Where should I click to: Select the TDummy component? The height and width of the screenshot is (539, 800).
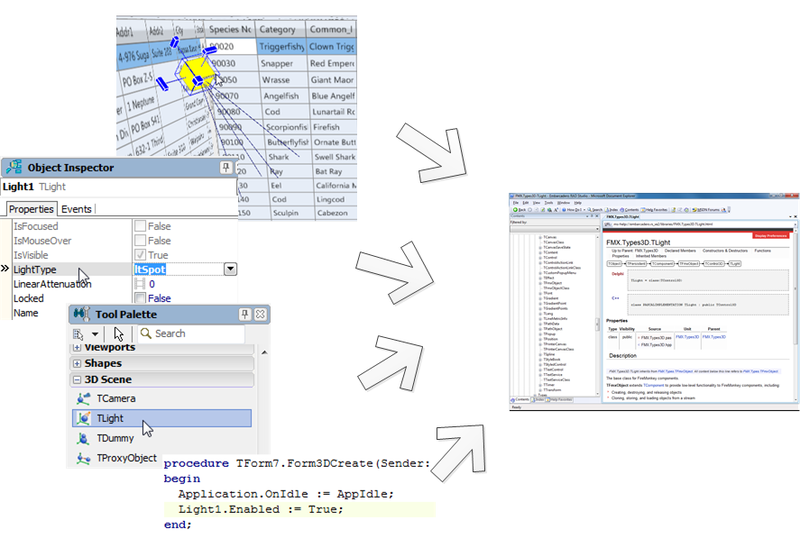coord(162,438)
